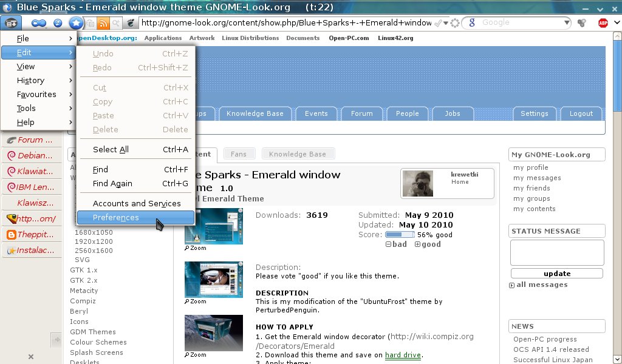
Task: Expand the Favourites submenu
Action: click(38, 94)
